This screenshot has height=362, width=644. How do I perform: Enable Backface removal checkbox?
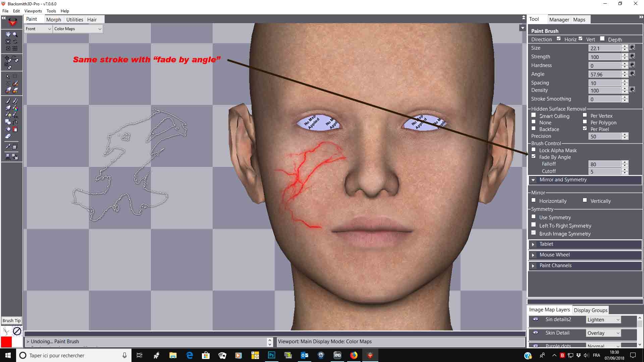coord(534,129)
